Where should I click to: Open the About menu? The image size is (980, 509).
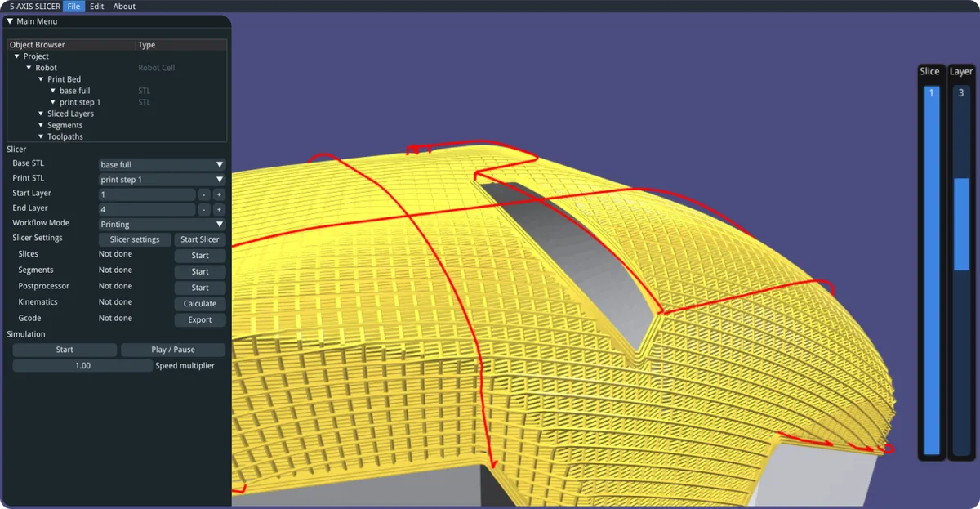click(124, 6)
